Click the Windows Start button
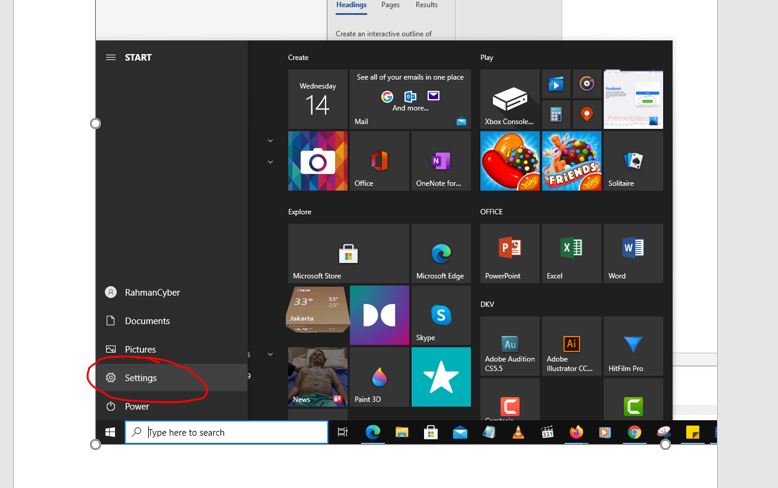 (110, 432)
